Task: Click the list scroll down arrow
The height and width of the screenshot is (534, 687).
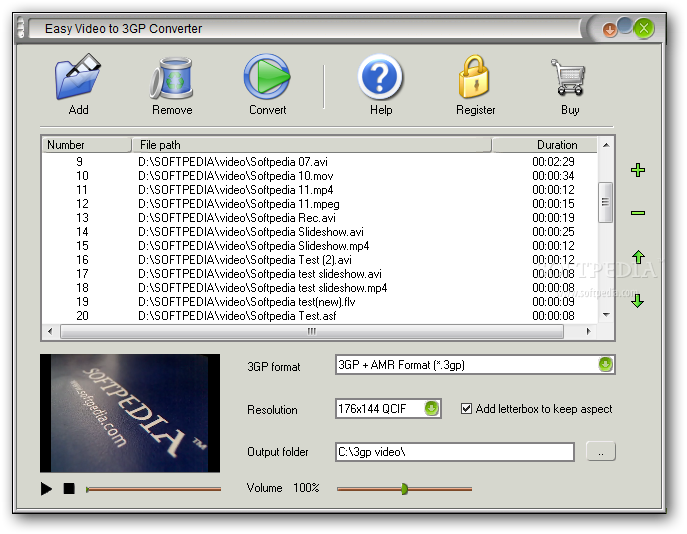Action: (606, 315)
